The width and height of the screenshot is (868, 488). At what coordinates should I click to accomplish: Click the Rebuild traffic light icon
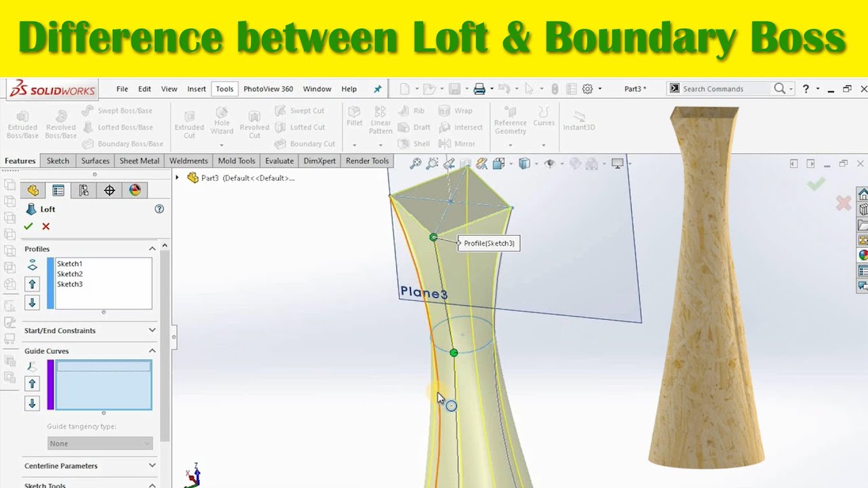[x=555, y=89]
